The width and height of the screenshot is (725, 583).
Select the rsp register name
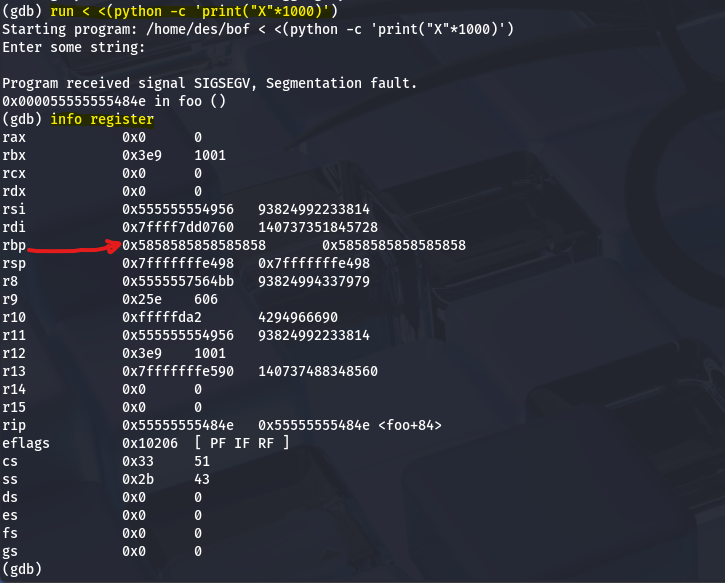[x=14, y=263]
